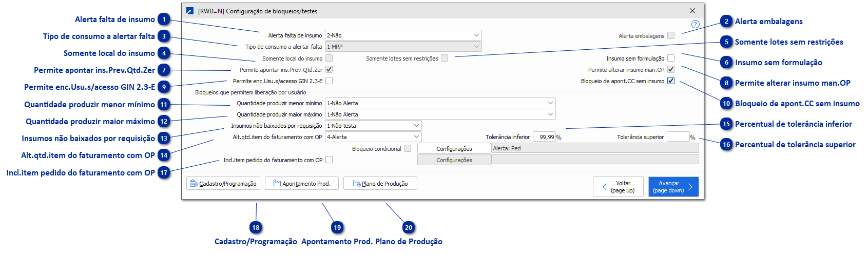Click the window icon in title bar

(x=190, y=11)
